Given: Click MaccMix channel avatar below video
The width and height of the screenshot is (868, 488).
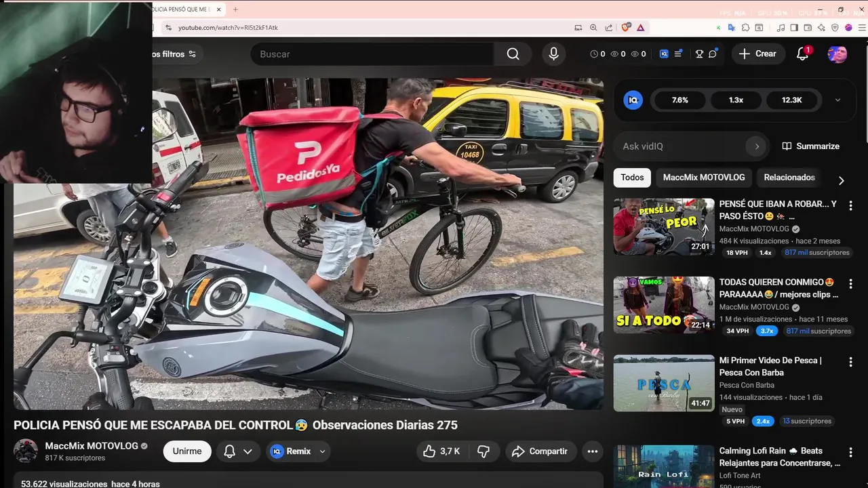Looking at the screenshot, I should tap(26, 451).
